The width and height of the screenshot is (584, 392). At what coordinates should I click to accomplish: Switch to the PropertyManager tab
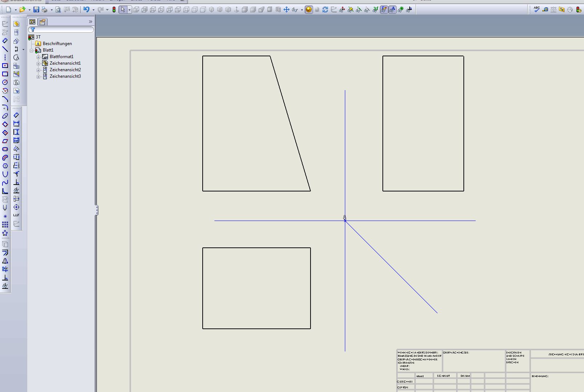click(43, 22)
